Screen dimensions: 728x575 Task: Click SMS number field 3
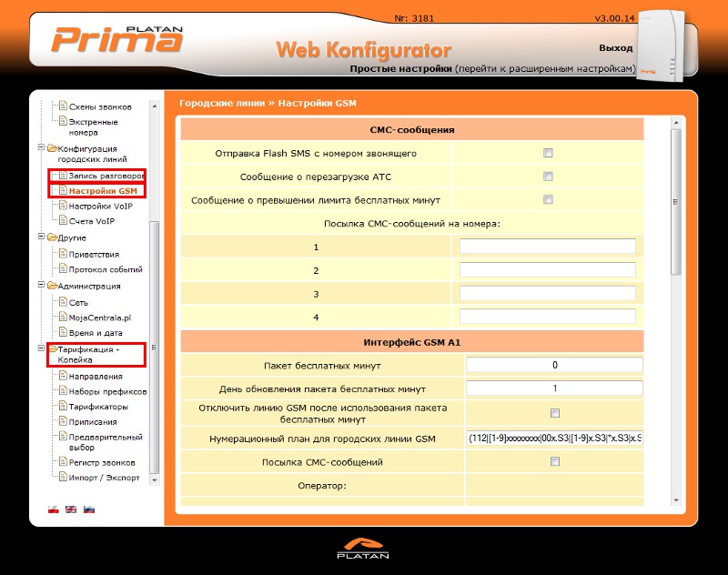pyautogui.click(x=548, y=293)
